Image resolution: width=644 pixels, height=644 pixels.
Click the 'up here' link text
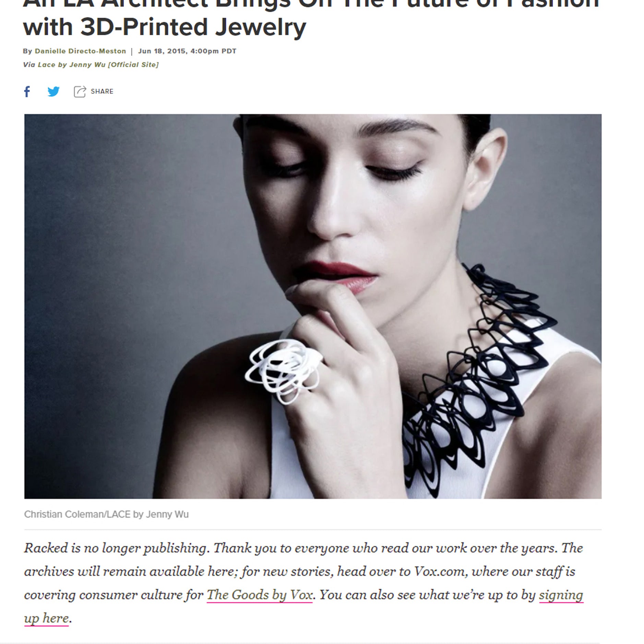[46, 618]
